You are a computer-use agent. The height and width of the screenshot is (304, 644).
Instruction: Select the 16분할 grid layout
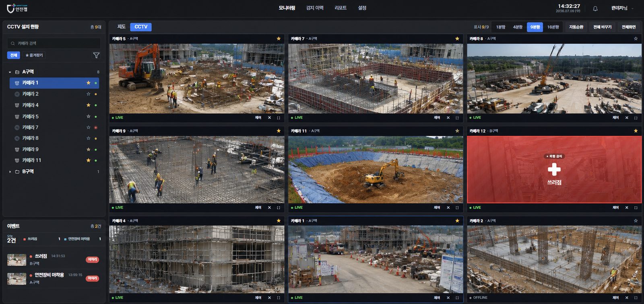(553, 27)
